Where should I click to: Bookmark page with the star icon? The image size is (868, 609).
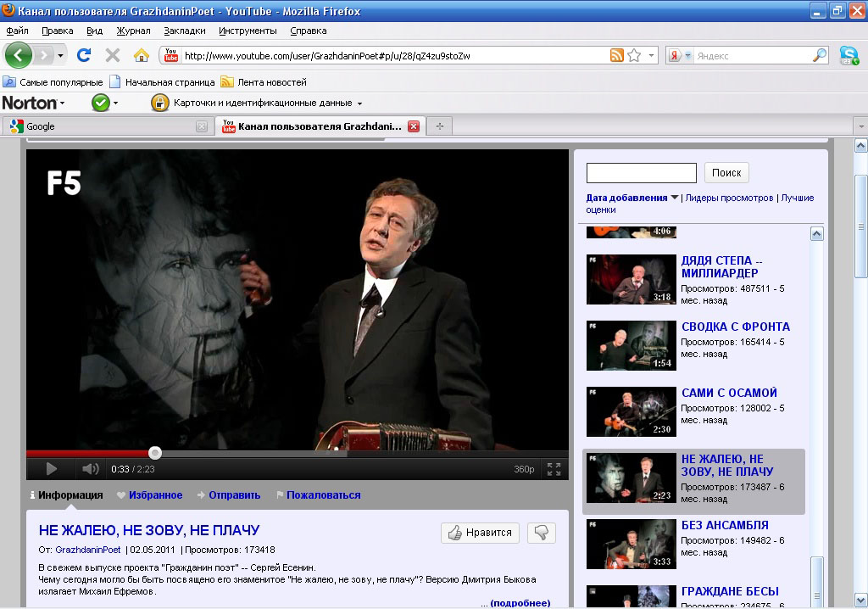pos(634,55)
